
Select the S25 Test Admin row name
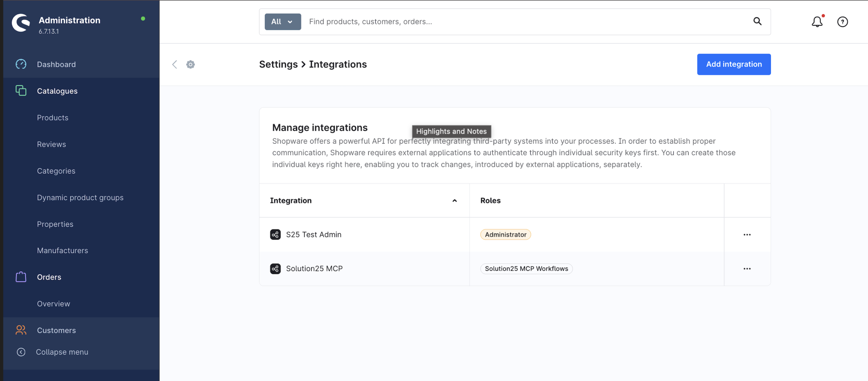click(314, 234)
